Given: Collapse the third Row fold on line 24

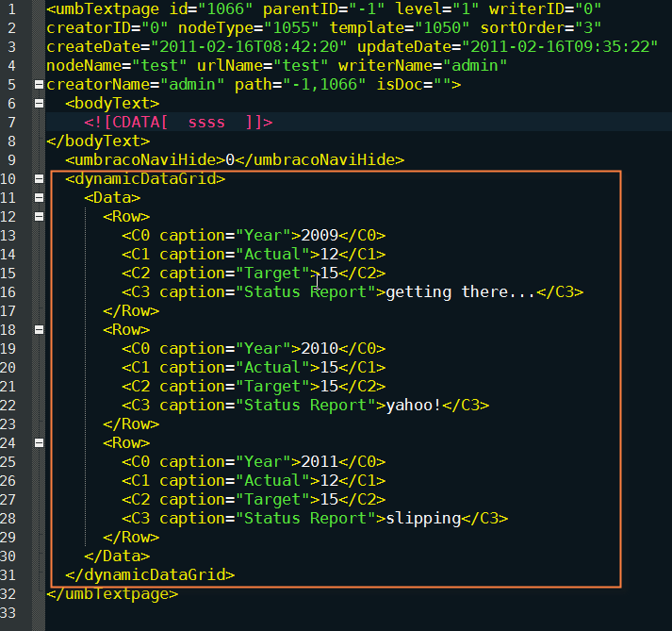Looking at the screenshot, I should 39,443.
